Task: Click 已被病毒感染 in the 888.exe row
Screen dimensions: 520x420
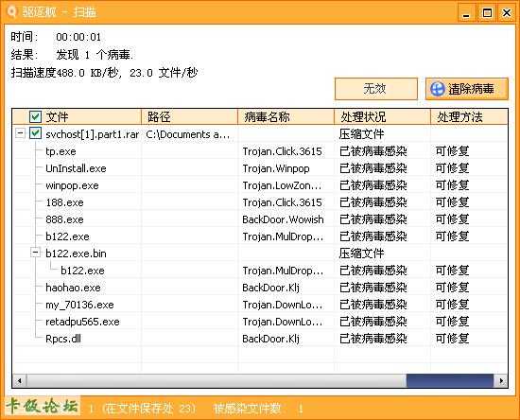Action: [x=373, y=219]
